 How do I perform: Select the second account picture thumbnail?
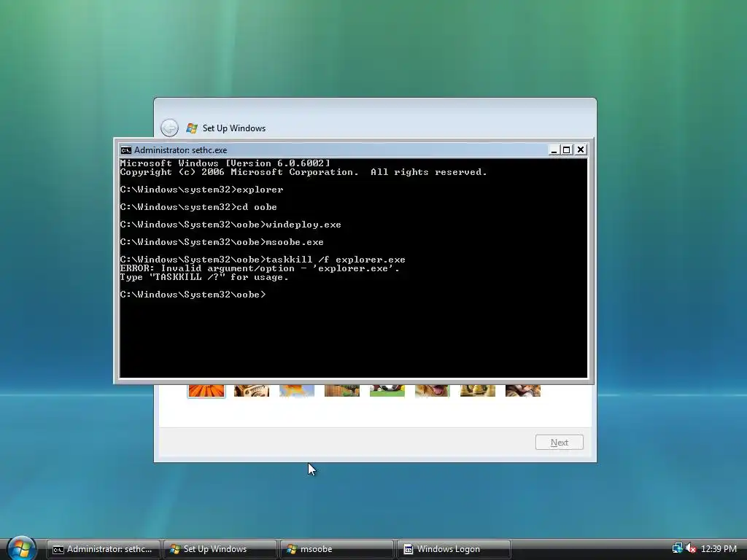(x=252, y=391)
